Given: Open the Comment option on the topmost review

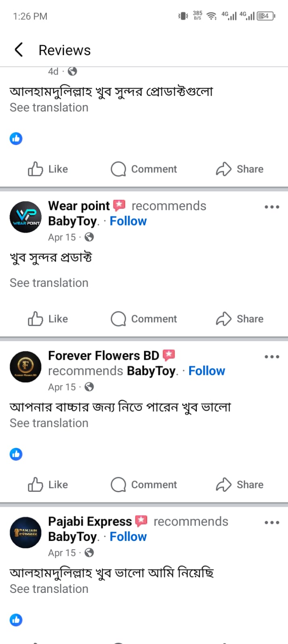Looking at the screenshot, I should point(144,169).
